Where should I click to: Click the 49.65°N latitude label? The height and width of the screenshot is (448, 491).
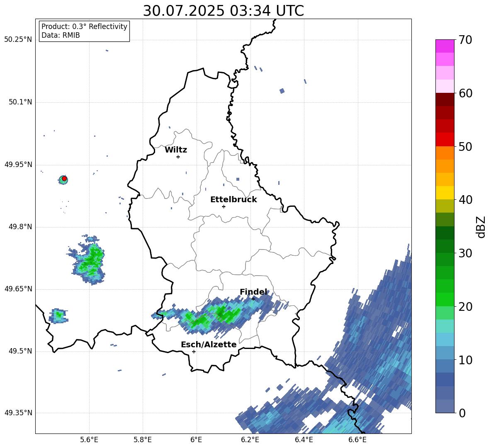pyautogui.click(x=18, y=289)
